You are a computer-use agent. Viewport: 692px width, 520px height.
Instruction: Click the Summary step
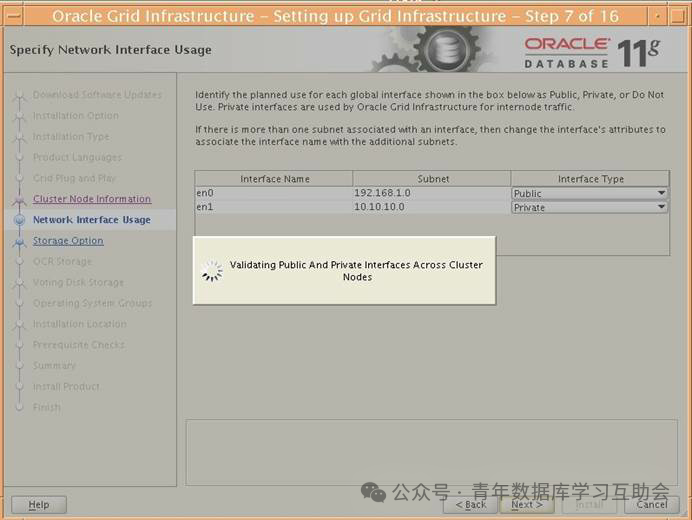54,366
